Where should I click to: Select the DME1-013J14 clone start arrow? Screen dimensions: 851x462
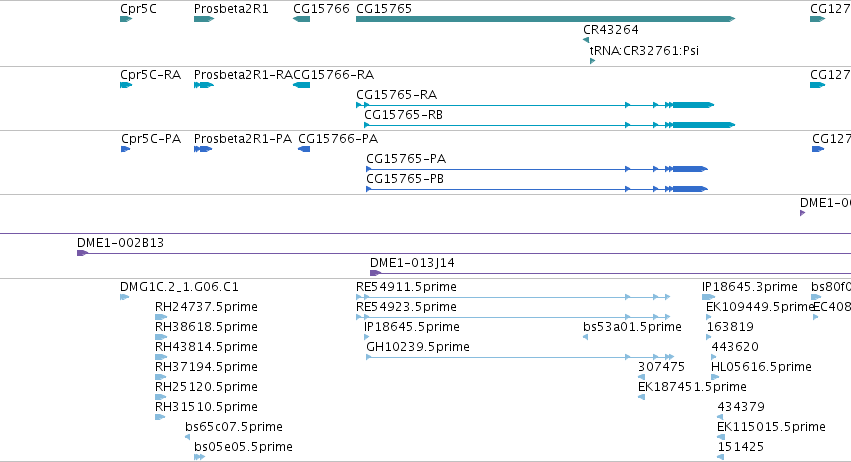point(376,273)
